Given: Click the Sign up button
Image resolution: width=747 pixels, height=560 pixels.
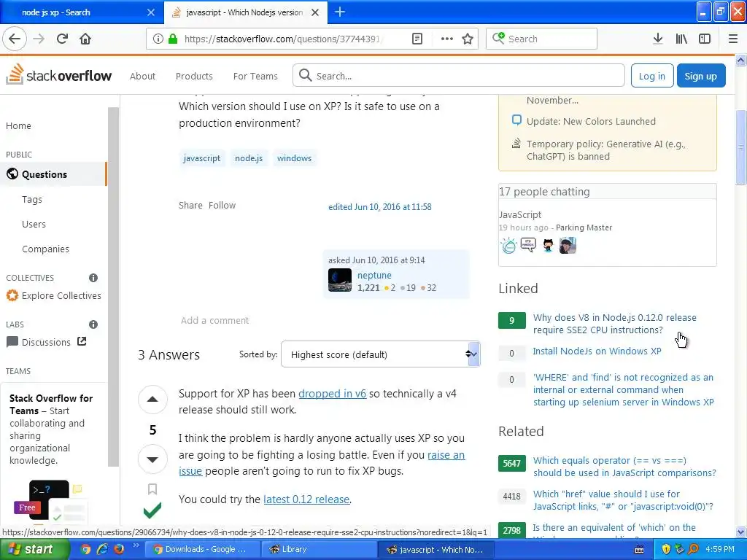Looking at the screenshot, I should [x=701, y=76].
